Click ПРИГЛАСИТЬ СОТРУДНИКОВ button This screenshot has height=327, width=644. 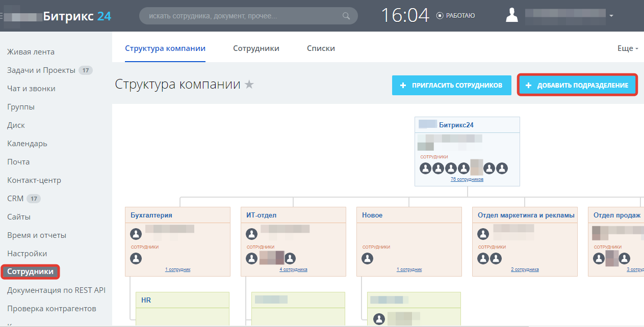click(x=452, y=86)
